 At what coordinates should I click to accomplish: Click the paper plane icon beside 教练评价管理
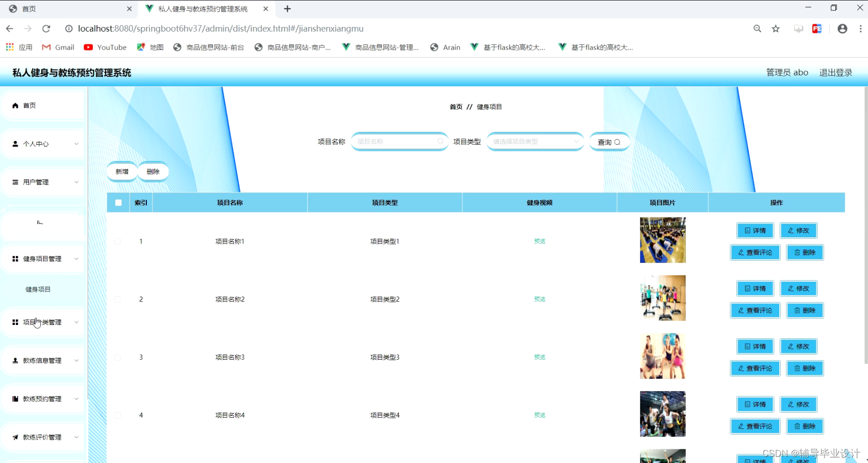coord(15,437)
